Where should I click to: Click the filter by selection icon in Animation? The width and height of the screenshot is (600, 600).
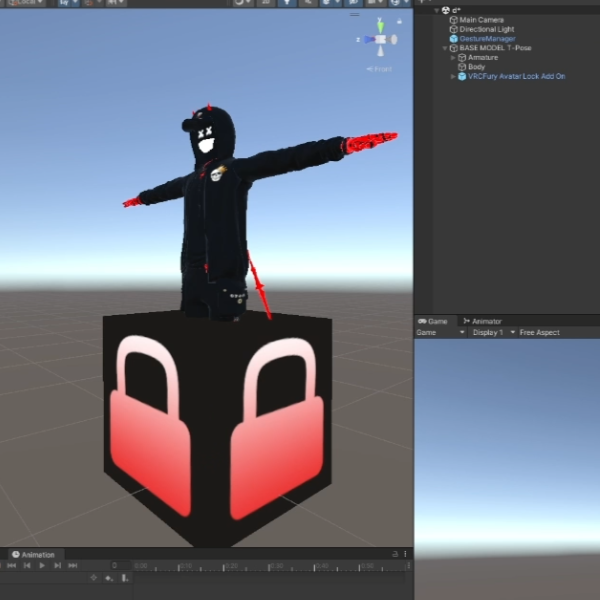94,578
